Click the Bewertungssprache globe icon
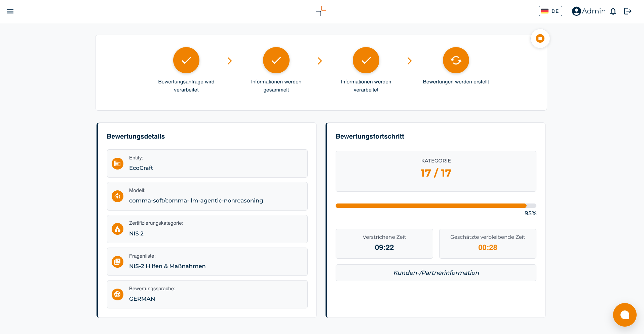 117,294
